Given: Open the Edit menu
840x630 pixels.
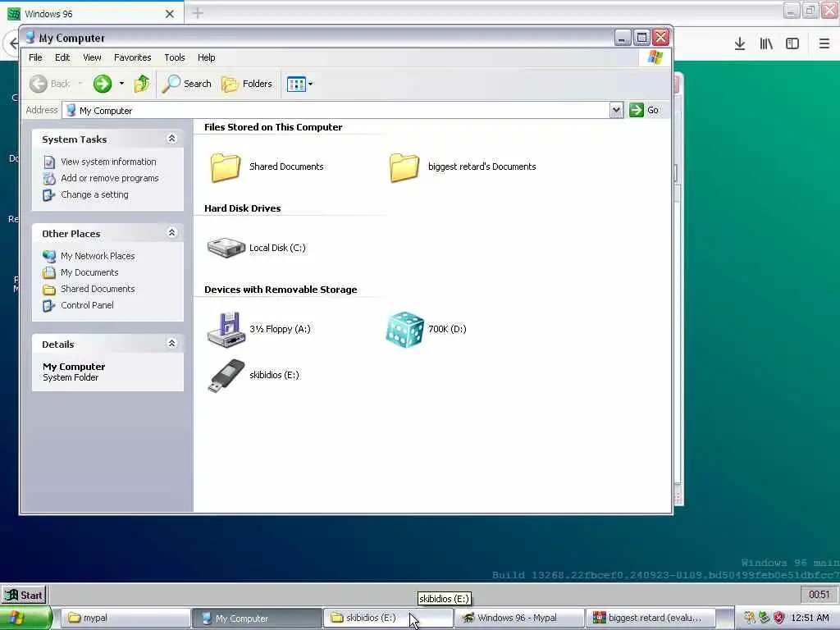Looking at the screenshot, I should pyautogui.click(x=62, y=57).
